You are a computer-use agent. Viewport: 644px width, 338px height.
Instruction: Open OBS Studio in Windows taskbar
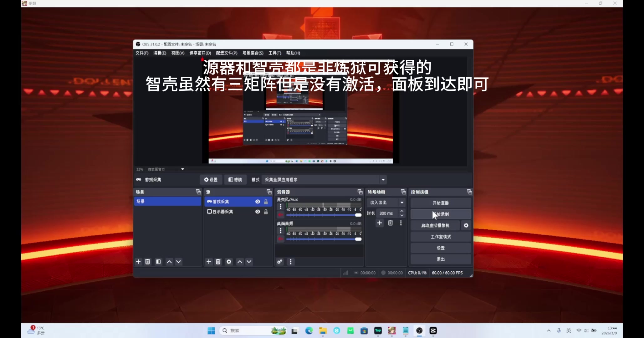tap(419, 330)
